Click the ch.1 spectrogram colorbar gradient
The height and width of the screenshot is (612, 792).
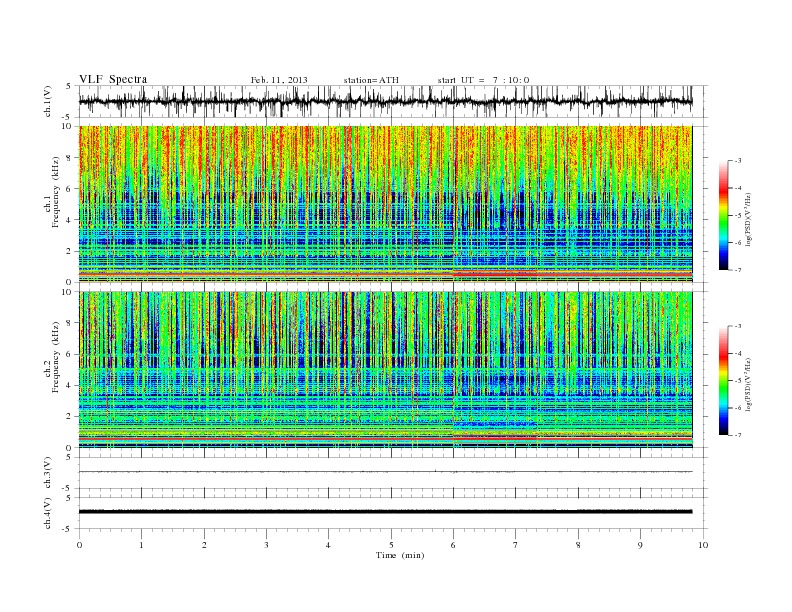[x=723, y=215]
